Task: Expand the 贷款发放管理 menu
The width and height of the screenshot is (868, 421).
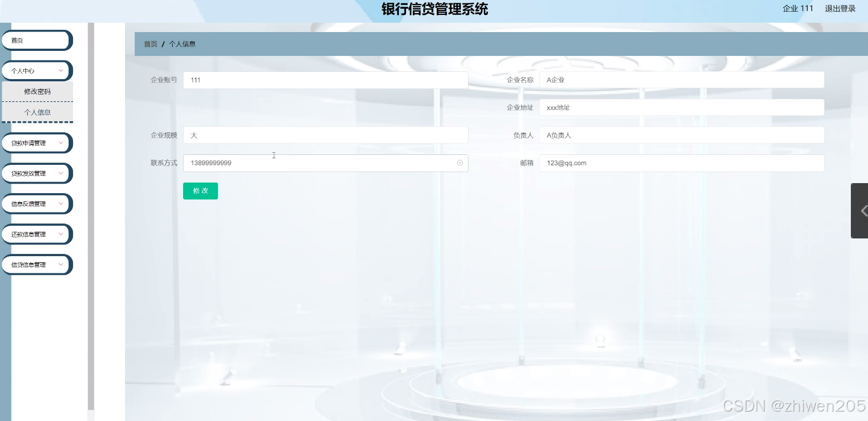Action: [x=37, y=173]
